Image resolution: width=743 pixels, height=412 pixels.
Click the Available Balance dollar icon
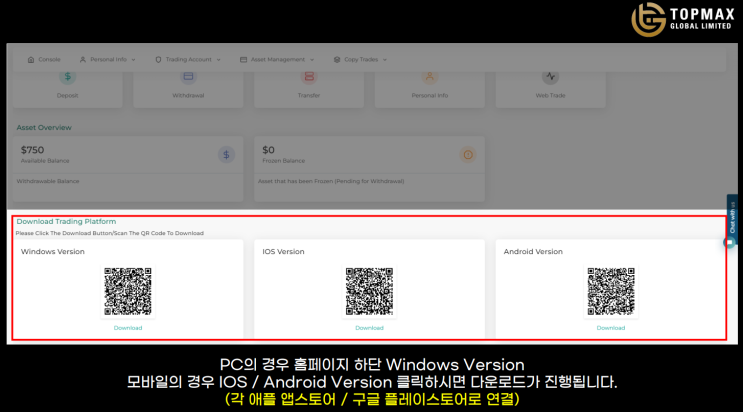(227, 155)
